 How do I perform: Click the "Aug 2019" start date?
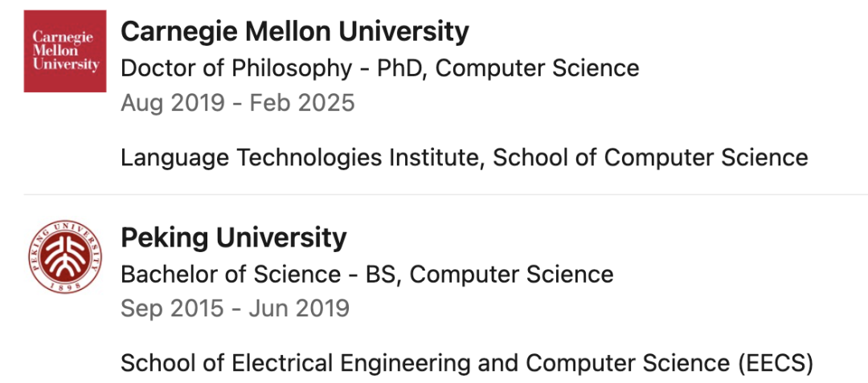(174, 103)
